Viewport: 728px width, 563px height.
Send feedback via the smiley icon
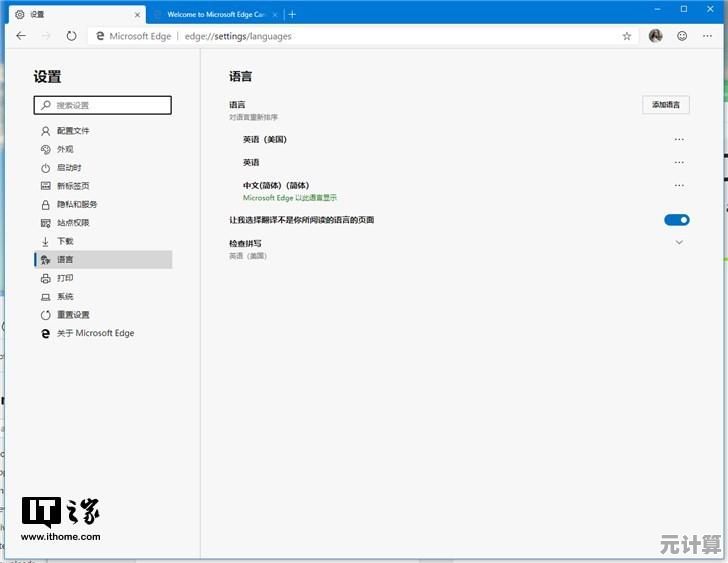pyautogui.click(x=682, y=36)
